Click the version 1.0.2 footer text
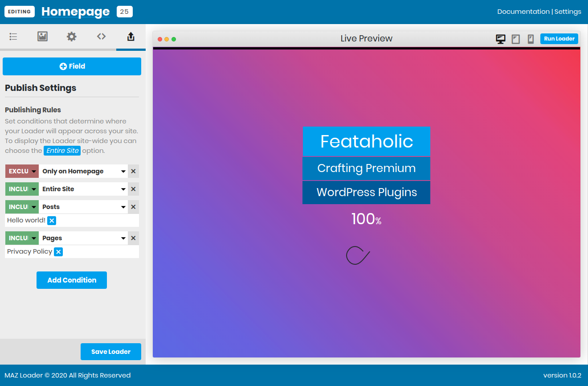588x386 pixels. pos(562,375)
